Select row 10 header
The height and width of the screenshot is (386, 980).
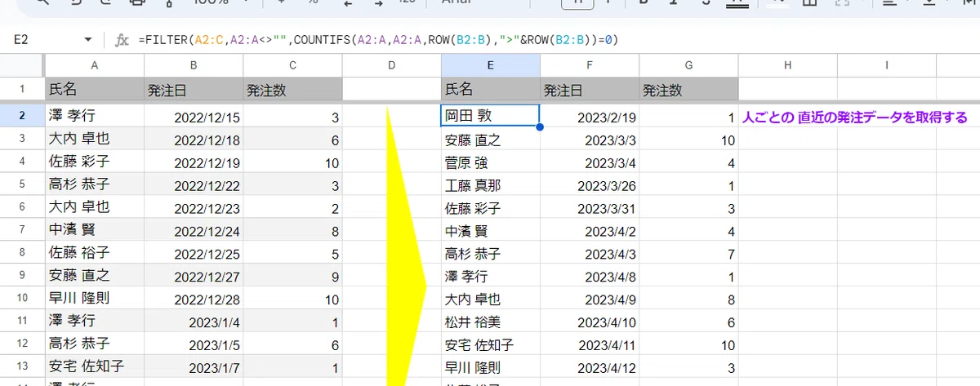tap(22, 298)
